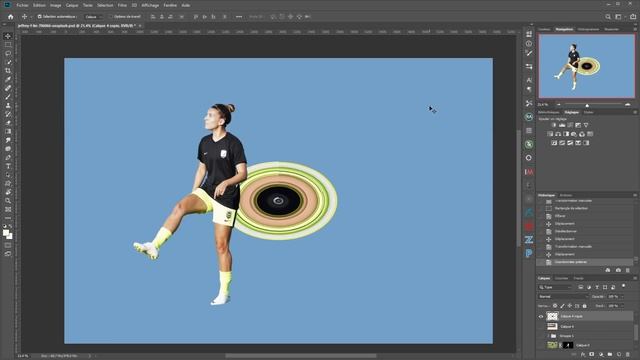640x360 pixels.
Task: Create new group folder icon in Calques
Action: [610, 355]
